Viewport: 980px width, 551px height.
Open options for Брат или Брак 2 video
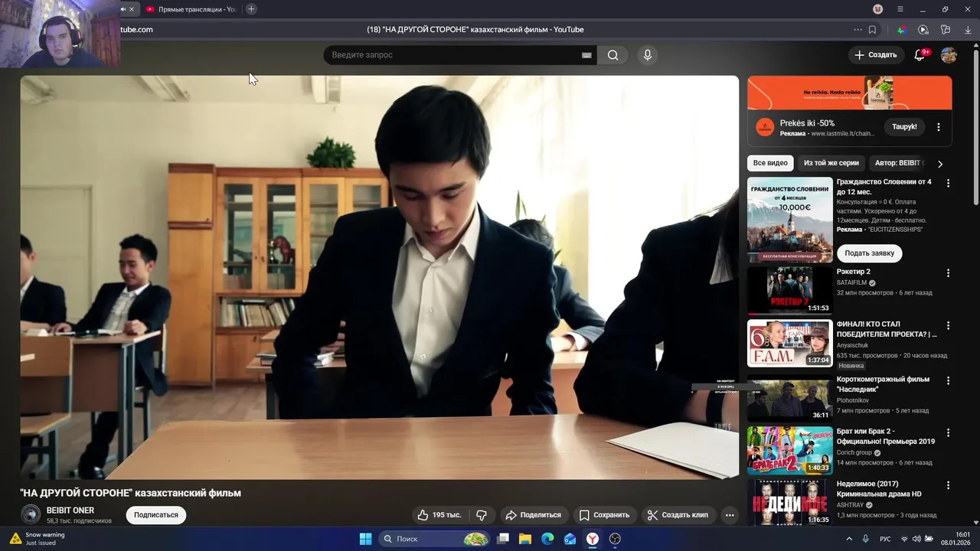point(948,432)
